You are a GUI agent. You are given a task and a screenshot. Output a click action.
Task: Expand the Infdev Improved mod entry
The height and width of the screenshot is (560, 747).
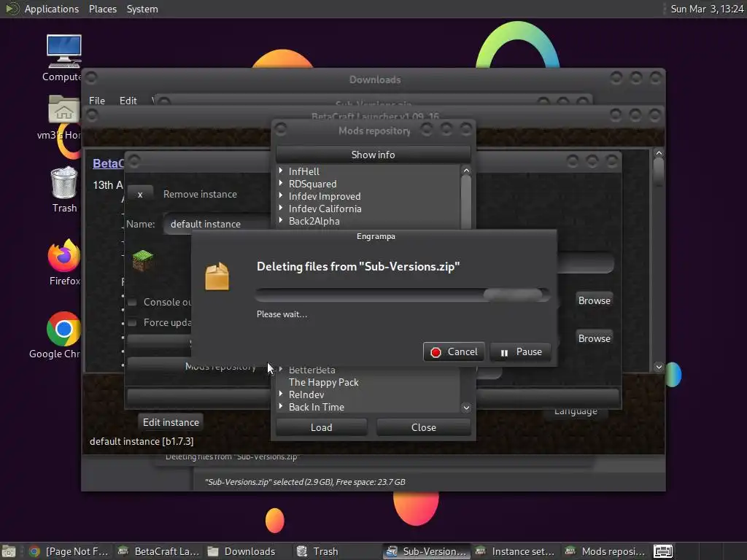pos(281,195)
